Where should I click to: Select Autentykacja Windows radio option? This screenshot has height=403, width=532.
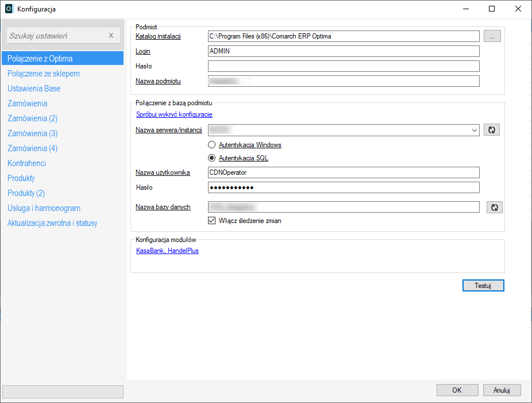[x=212, y=145]
